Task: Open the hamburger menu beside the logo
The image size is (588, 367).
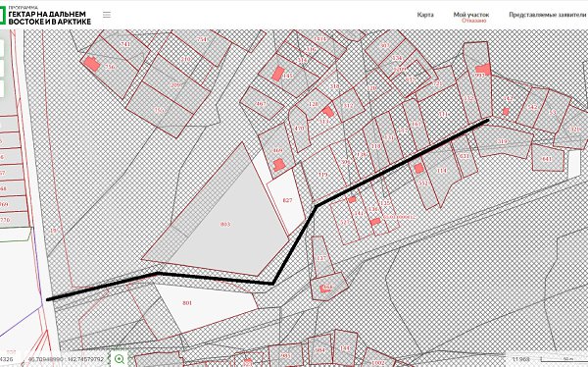Action: 107,15
